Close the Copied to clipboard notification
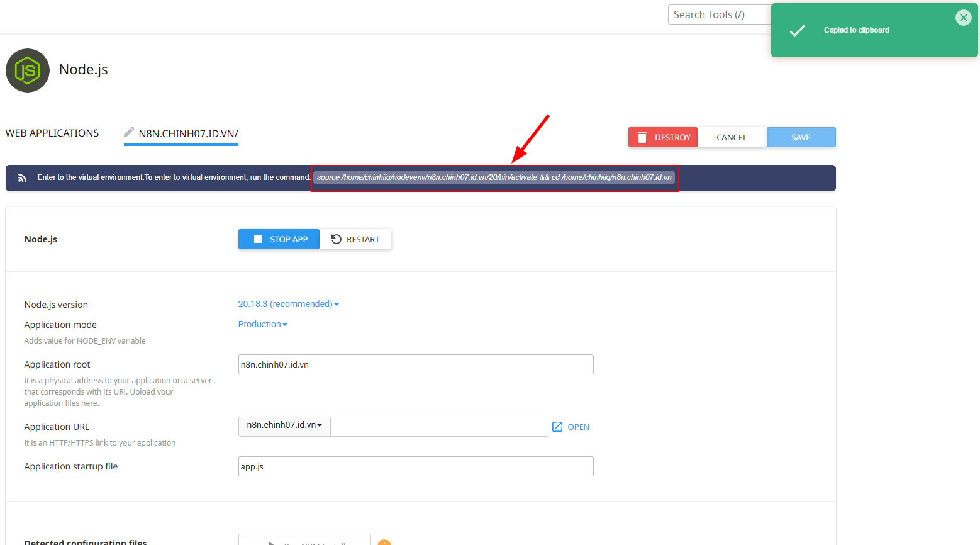980x545 pixels. pos(963,18)
